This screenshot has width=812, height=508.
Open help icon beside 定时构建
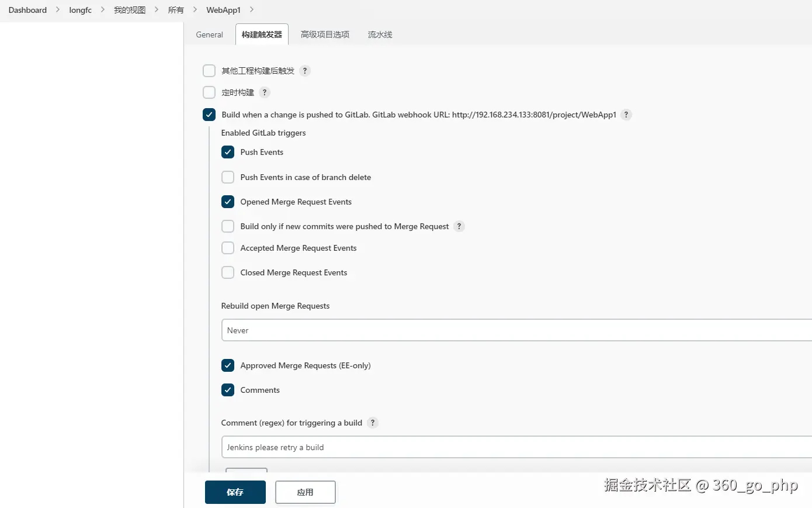[x=265, y=92]
